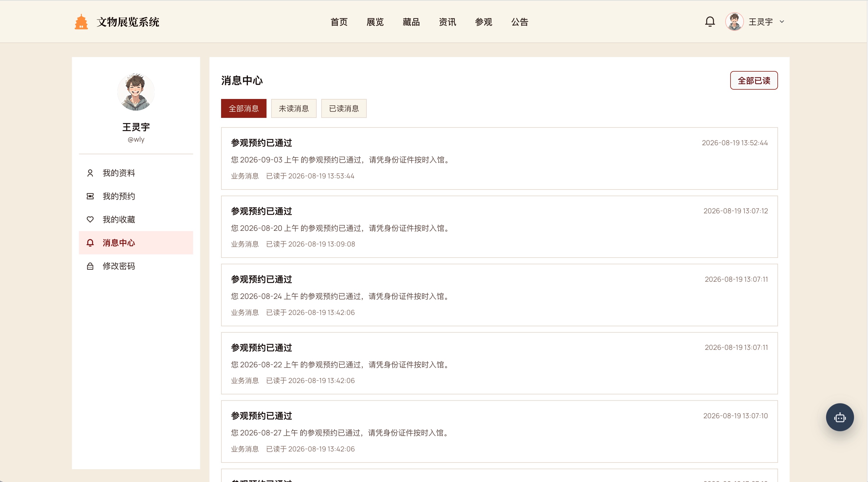Click the timestamp 2026-08-19 13:07:10
868x482 pixels.
tap(735, 416)
